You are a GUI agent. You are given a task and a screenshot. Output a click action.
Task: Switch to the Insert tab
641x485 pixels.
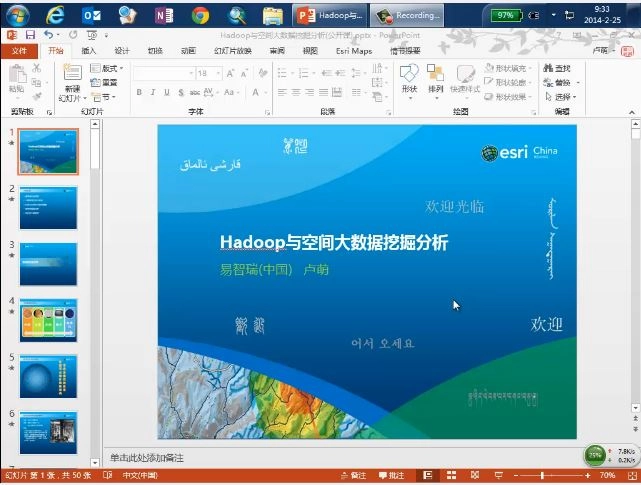click(89, 51)
